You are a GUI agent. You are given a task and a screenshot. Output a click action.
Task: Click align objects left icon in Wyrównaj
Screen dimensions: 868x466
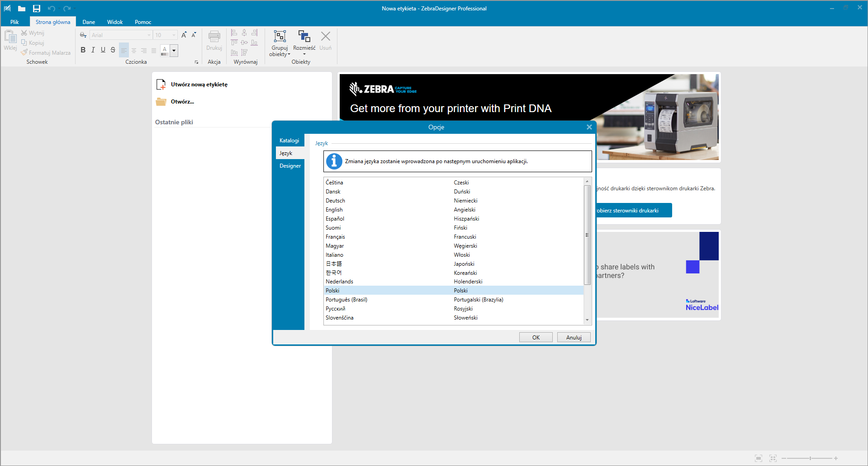pyautogui.click(x=234, y=33)
